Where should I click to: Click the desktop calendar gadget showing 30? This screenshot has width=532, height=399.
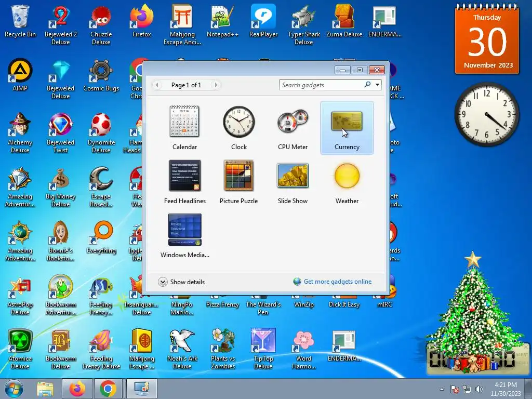(x=487, y=39)
